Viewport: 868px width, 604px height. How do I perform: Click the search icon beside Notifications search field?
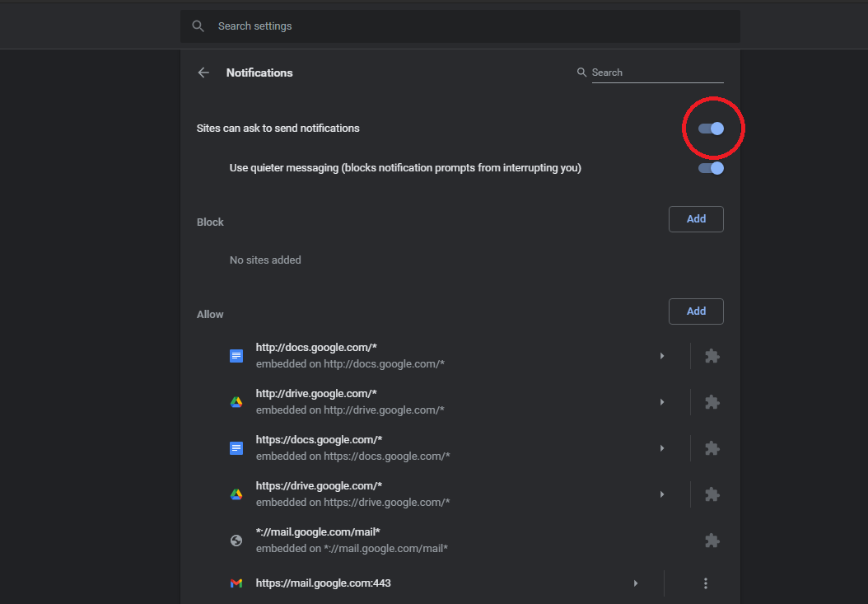581,73
